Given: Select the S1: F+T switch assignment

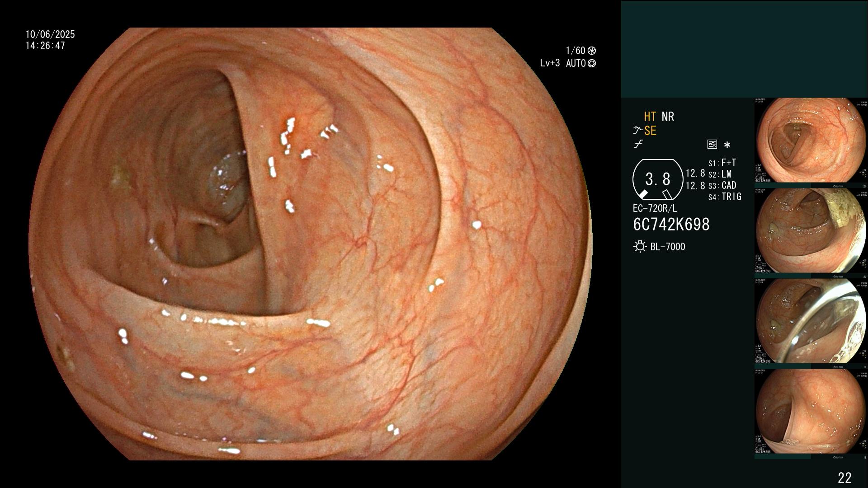Looking at the screenshot, I should click(722, 163).
